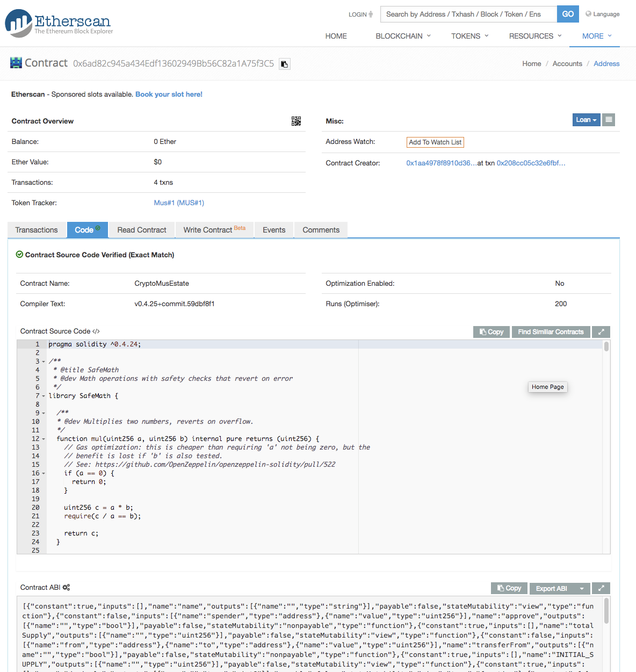Go to the HOME menu item
The width and height of the screenshot is (636, 672).
(336, 36)
